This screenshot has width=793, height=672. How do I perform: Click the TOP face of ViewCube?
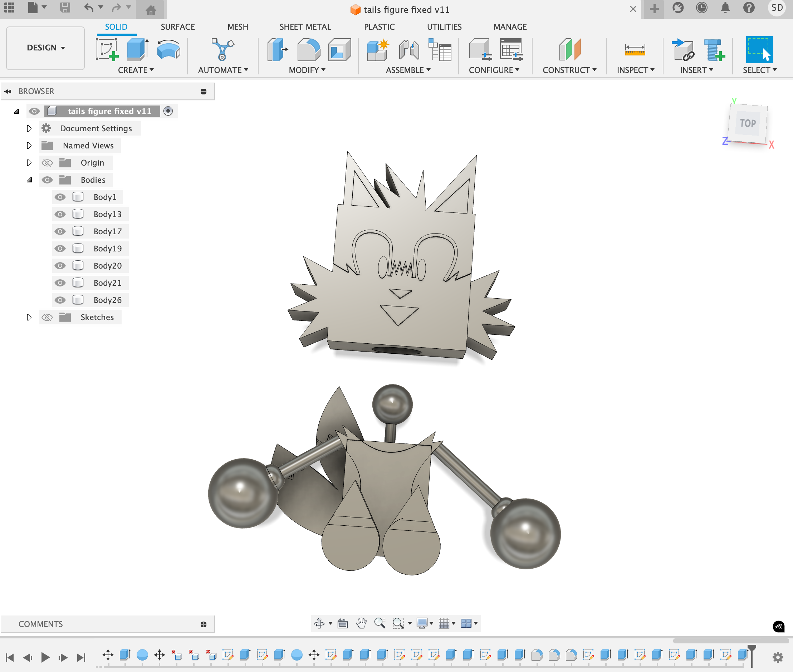(748, 123)
